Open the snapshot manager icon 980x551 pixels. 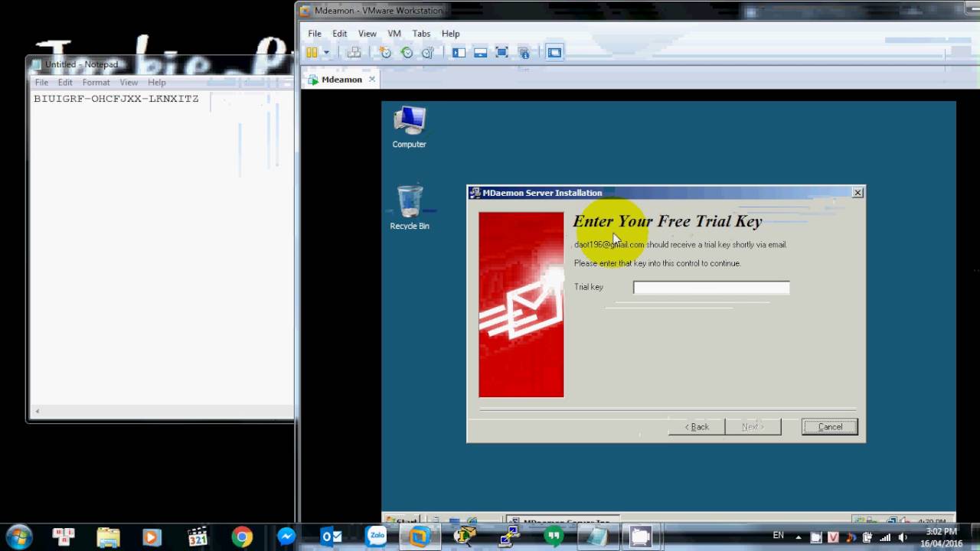point(428,53)
